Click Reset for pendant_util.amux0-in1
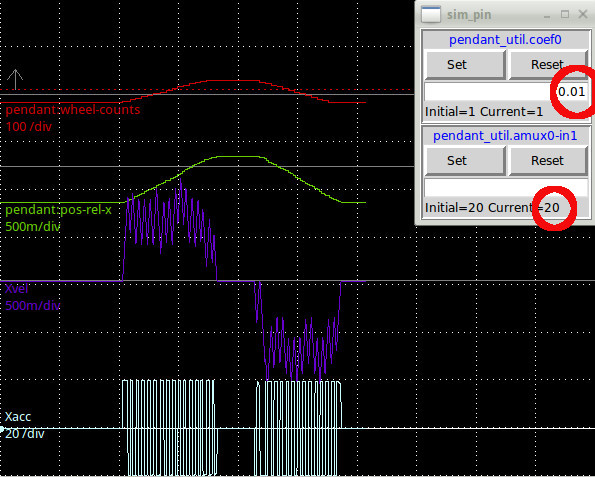The height and width of the screenshot is (477, 595). (547, 161)
